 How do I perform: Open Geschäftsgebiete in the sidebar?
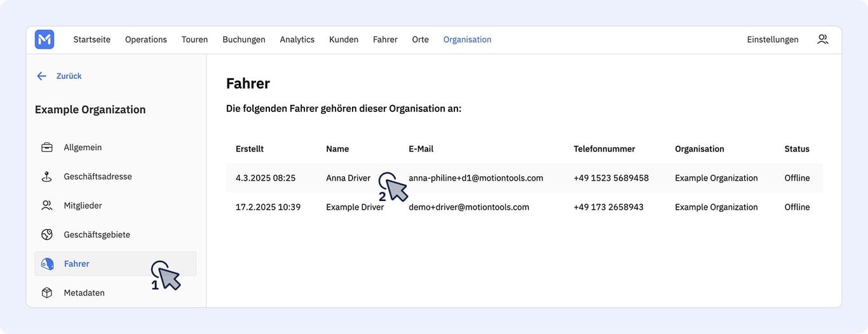(x=116, y=235)
